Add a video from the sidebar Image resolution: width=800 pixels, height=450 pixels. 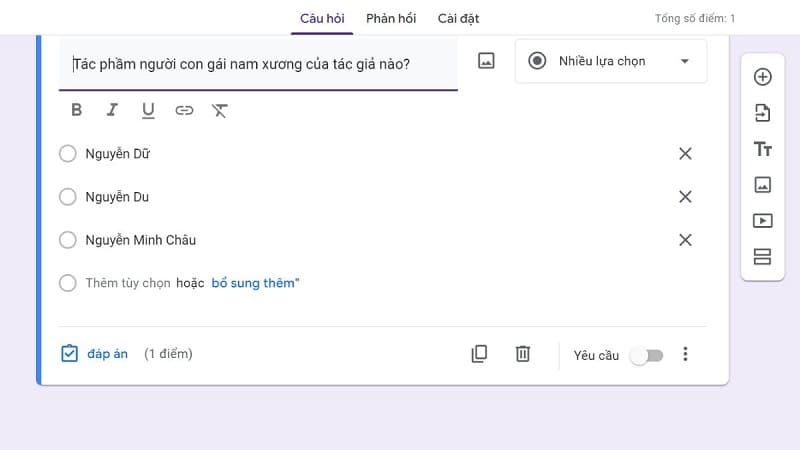pos(763,220)
